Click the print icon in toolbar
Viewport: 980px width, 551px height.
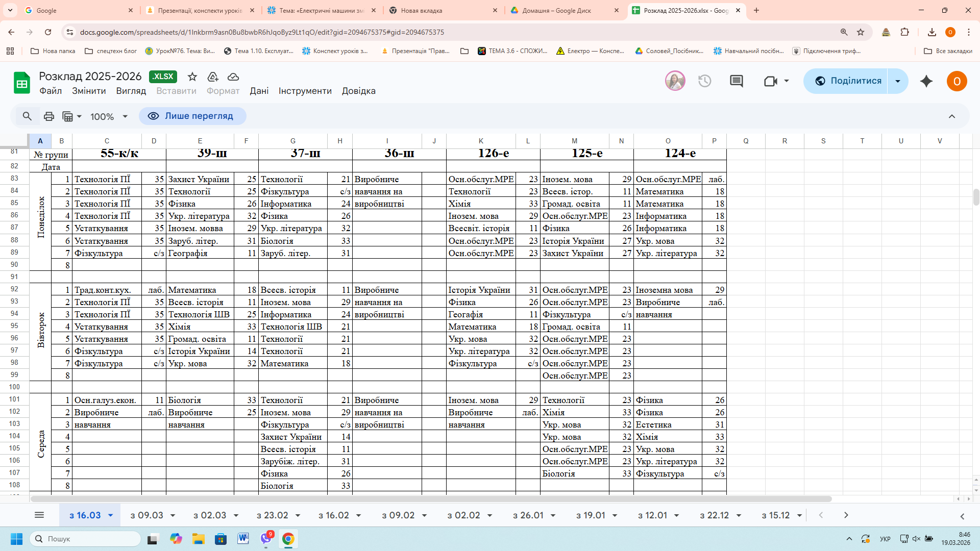49,116
